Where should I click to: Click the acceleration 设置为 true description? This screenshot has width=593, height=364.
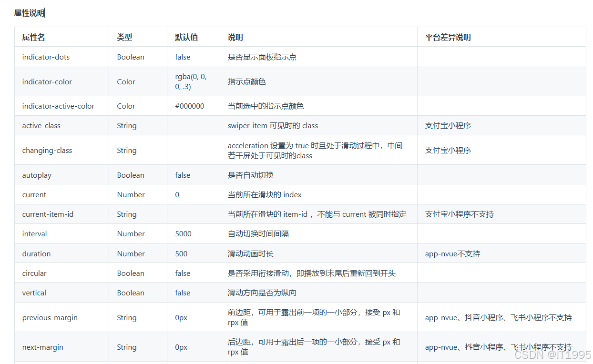coord(315,151)
